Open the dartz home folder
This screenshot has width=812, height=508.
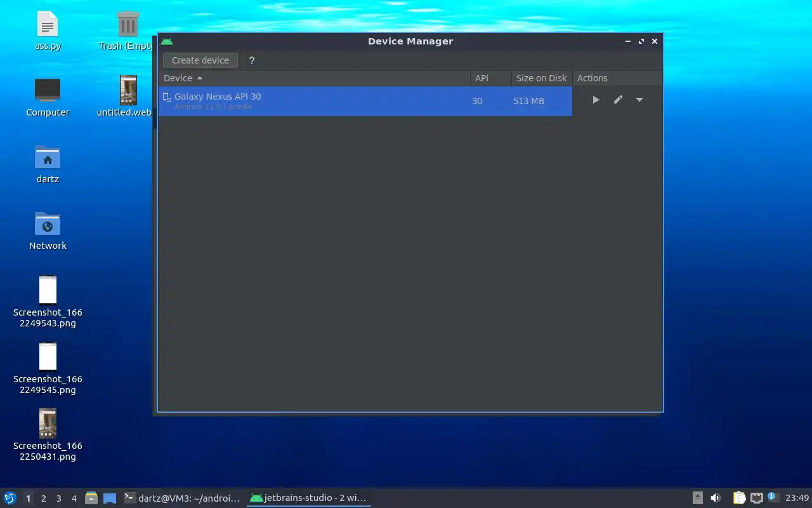[x=48, y=164]
